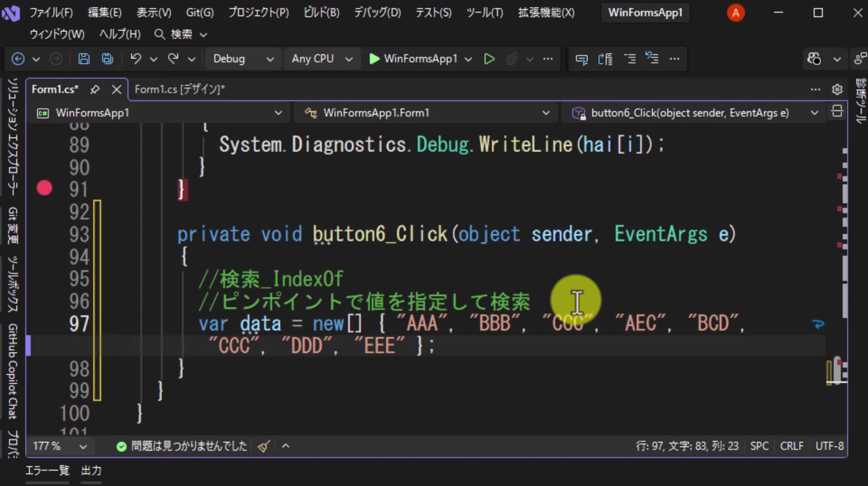This screenshot has width=868, height=486.
Task: Open the ファイル(F) menu
Action: click(x=51, y=13)
